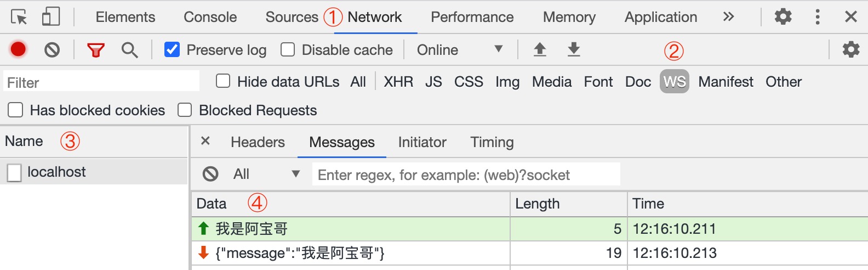
Task: Expand more DevTools tabs chevron
Action: [728, 17]
